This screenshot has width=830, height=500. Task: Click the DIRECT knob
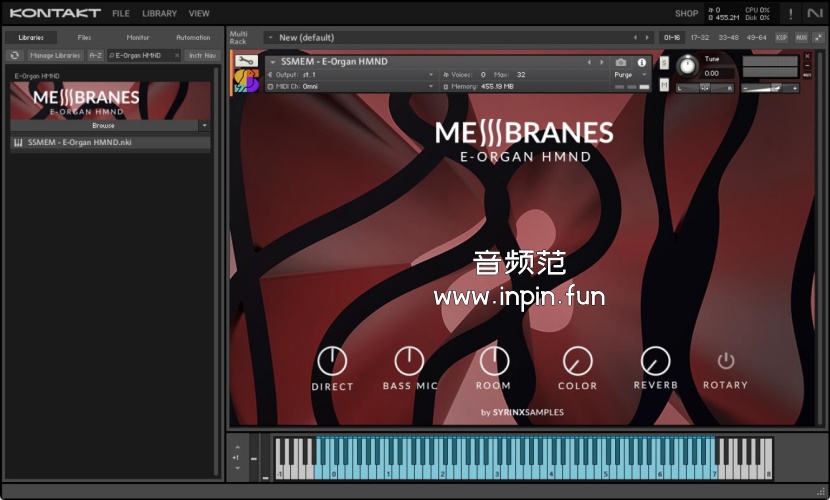coord(332,361)
